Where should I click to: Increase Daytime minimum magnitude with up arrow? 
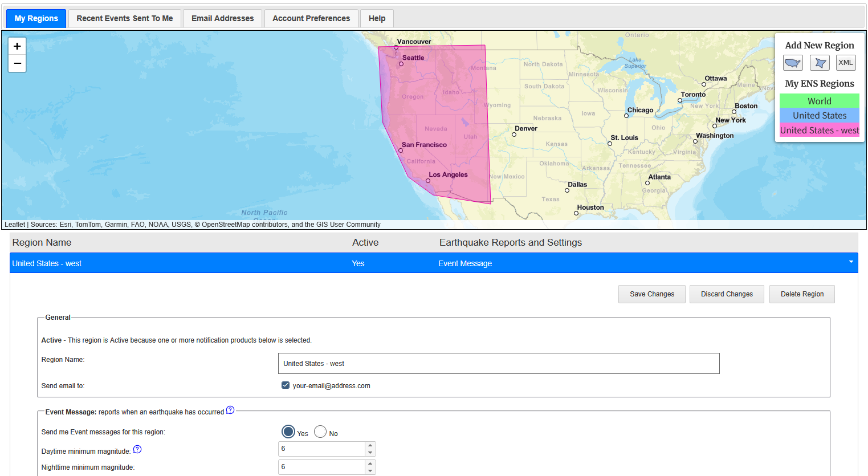tap(370, 445)
